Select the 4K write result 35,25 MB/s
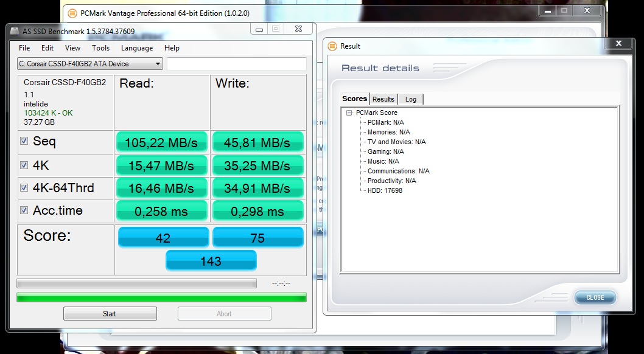Viewport: 644px width, 354px height. point(257,165)
